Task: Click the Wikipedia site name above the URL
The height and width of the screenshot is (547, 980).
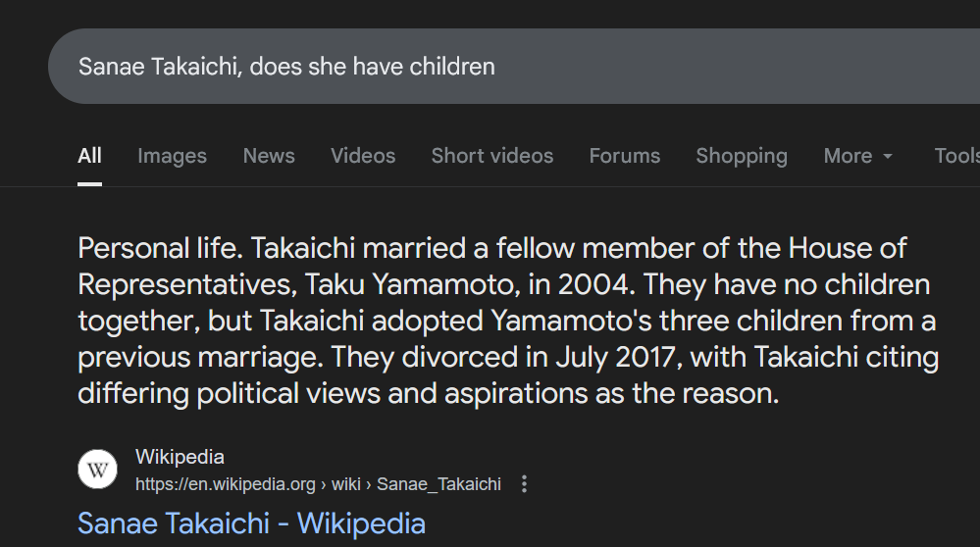Action: pyautogui.click(x=180, y=457)
